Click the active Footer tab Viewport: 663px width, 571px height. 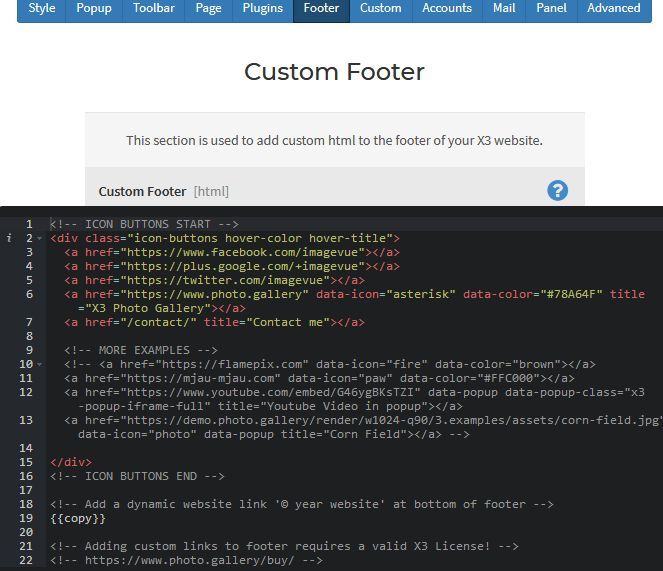(x=321, y=8)
